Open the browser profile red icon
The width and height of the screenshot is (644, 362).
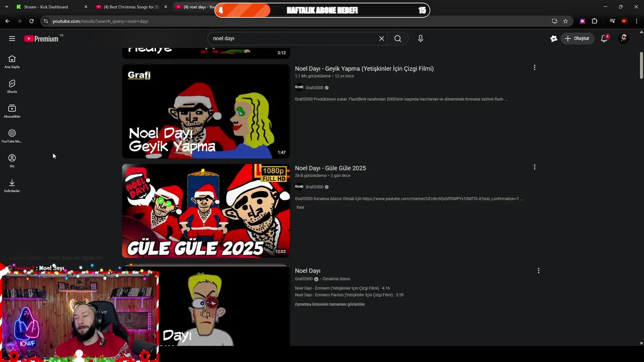tap(624, 21)
